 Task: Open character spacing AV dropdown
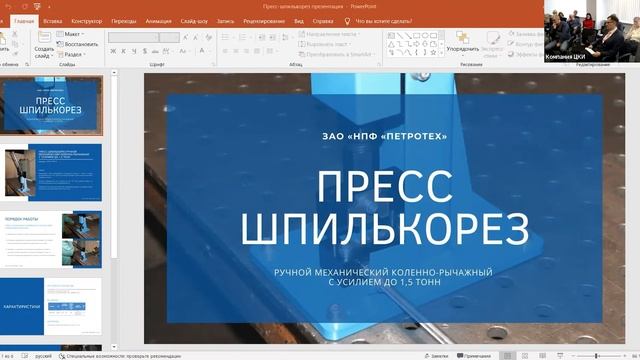point(167,51)
